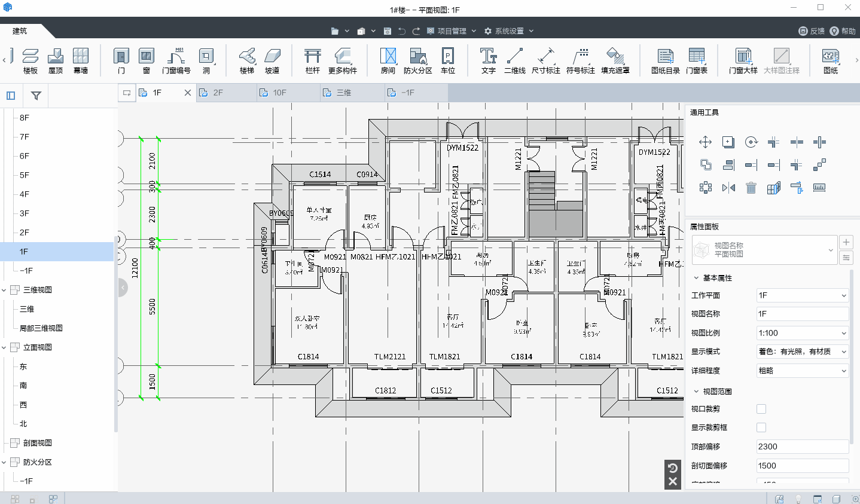
Task: Select the 幕墙 (curtain wall) tool
Action: click(81, 62)
